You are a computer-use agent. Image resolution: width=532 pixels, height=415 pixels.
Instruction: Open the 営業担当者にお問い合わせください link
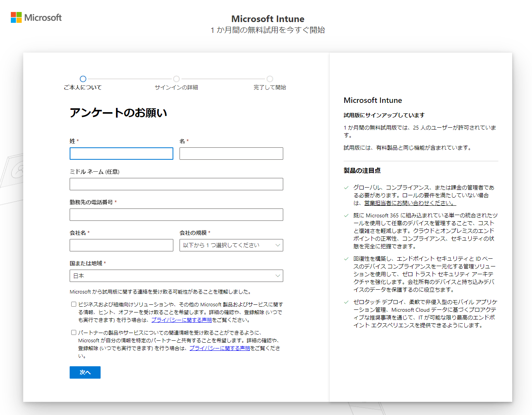(410, 203)
